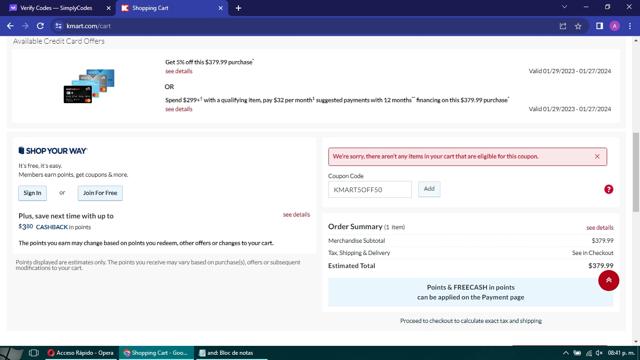Image resolution: width=640 pixels, height=360 pixels.
Task: Click Merchandise Subtotal label
Action: pos(356,241)
